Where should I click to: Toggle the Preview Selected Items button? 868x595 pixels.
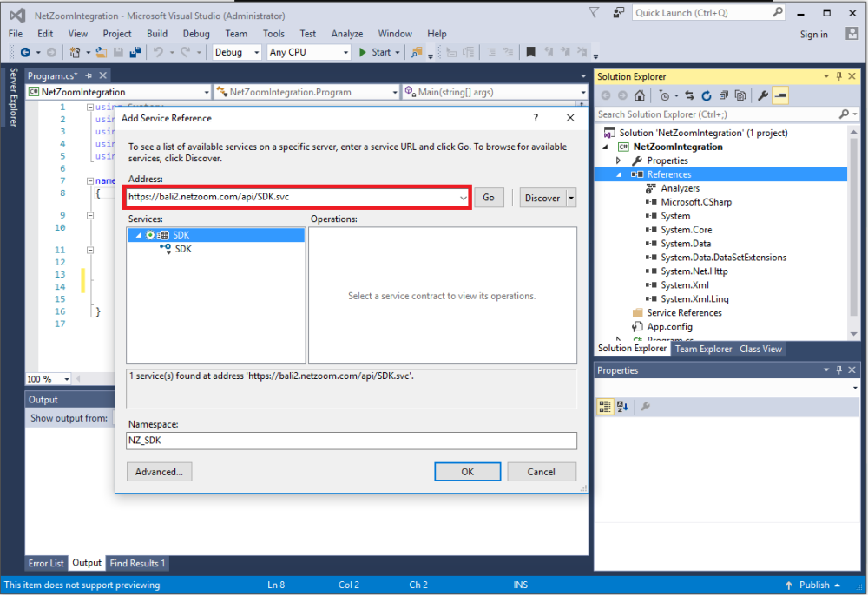click(x=780, y=95)
